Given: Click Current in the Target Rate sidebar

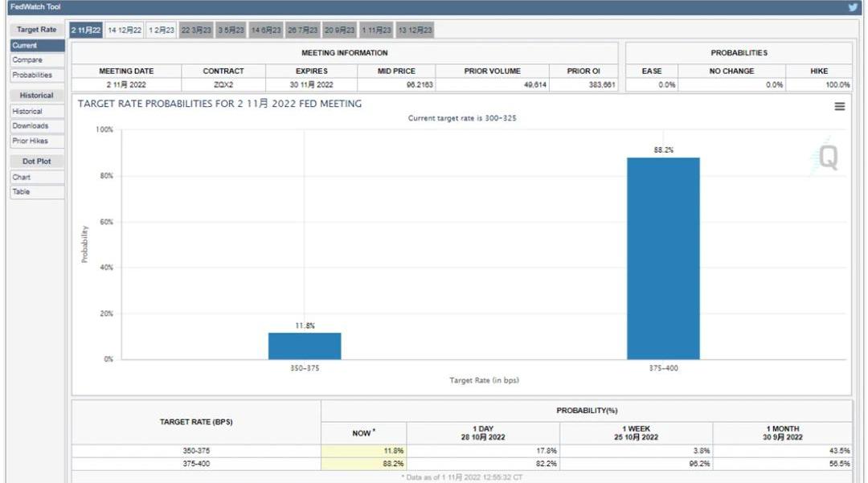Looking at the screenshot, I should 37,45.
